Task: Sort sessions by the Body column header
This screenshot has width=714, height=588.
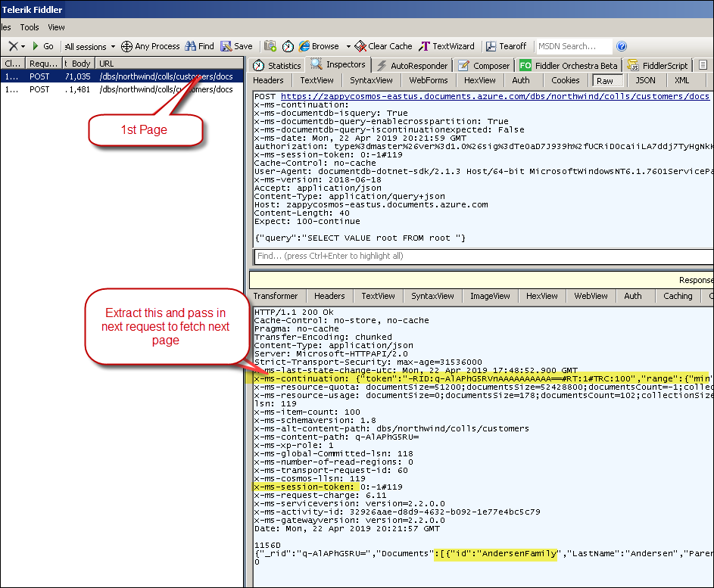Action: [78, 64]
